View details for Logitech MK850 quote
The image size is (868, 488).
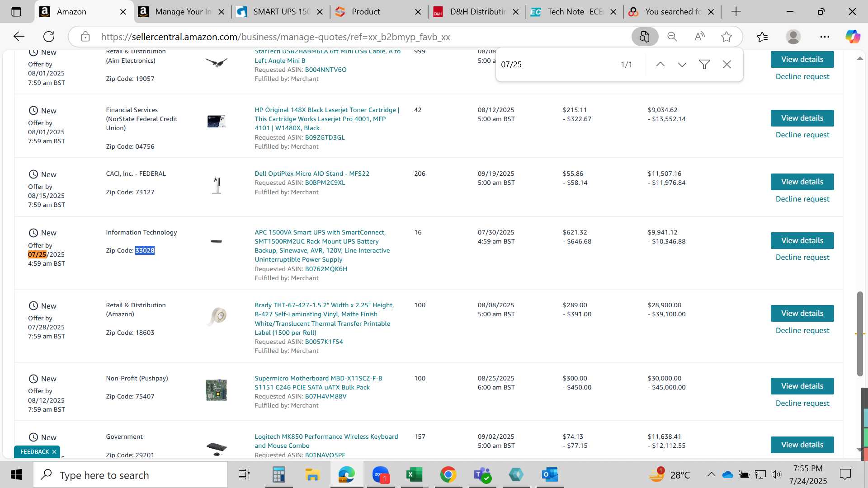coord(802,445)
